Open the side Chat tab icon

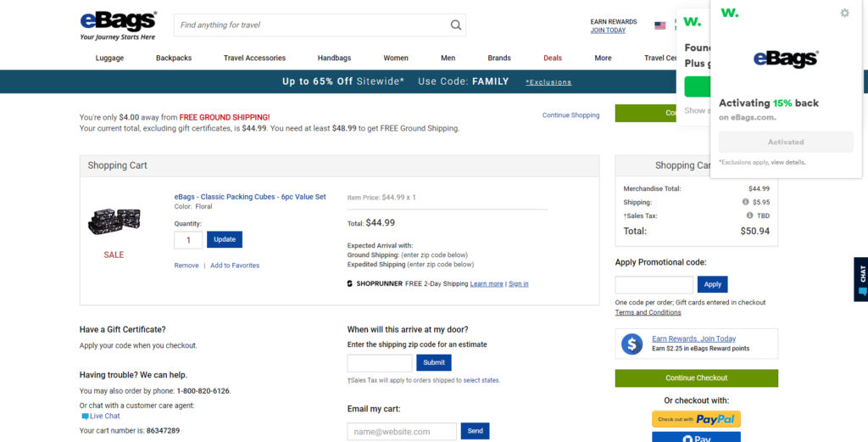861,279
